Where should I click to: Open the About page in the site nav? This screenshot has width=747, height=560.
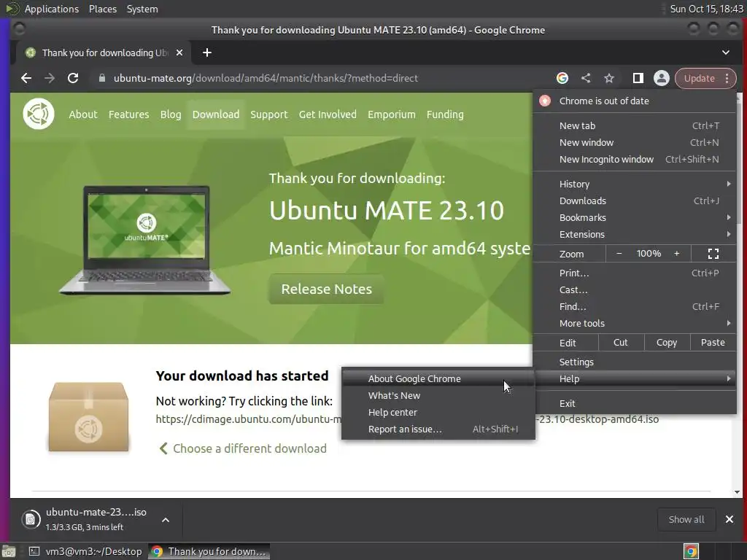(x=83, y=114)
